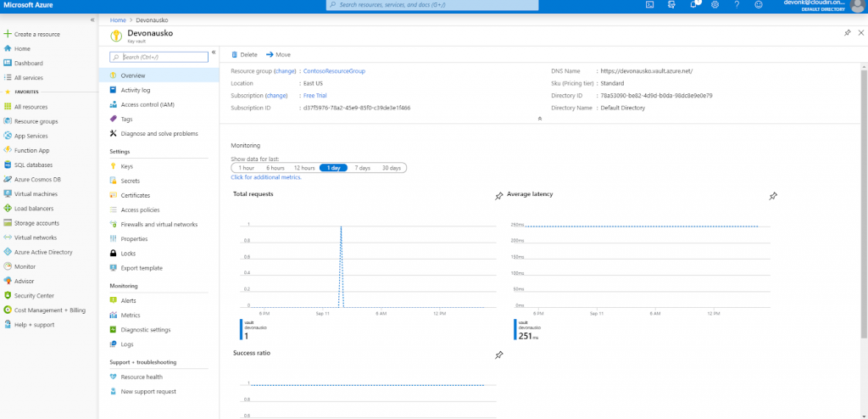Click change link next to Subscription
The image size is (868, 419).
pos(276,95)
